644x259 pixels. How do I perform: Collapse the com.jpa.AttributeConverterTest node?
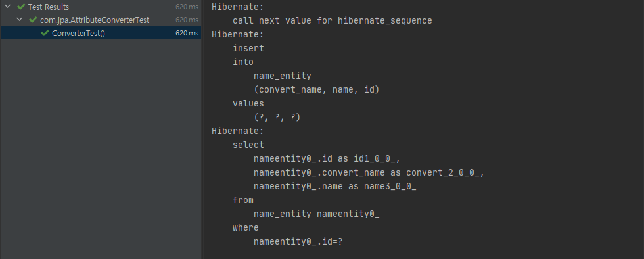point(19,20)
